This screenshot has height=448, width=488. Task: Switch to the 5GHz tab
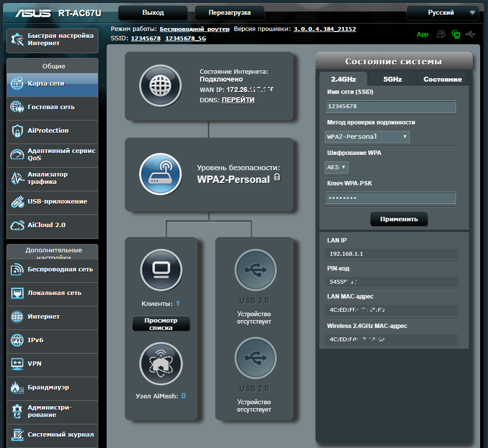click(x=392, y=79)
